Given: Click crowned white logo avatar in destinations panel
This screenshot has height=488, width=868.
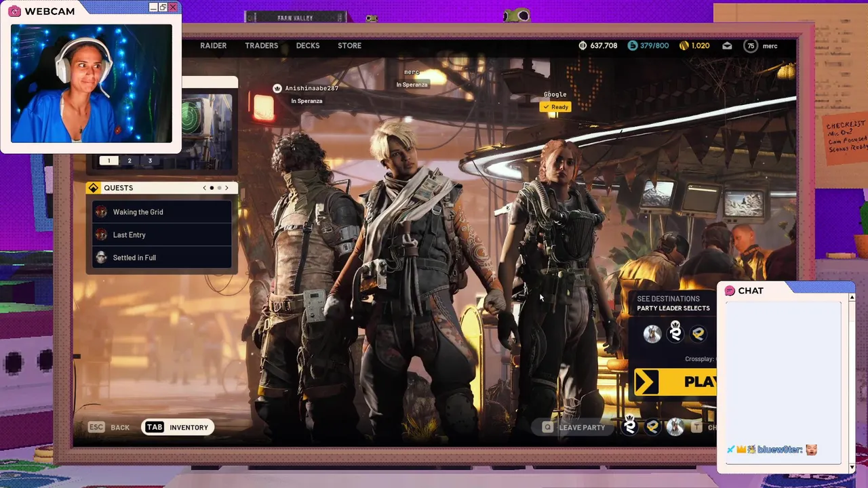Looking at the screenshot, I should click(675, 332).
